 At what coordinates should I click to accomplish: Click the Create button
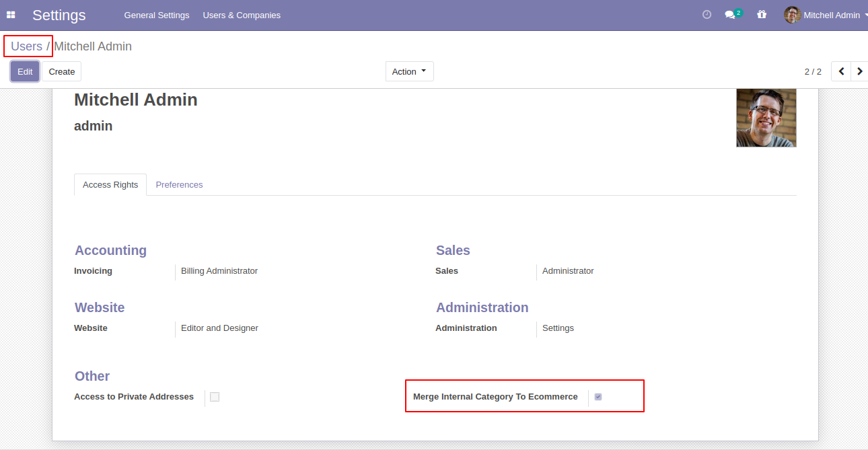tap(62, 71)
